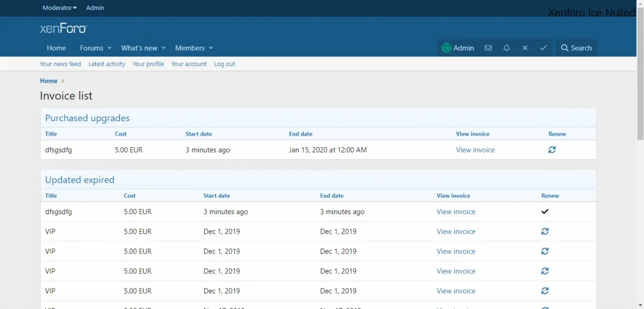Click renew icon for purchased dfsgsdfg upgrade
The image size is (644, 309).
click(552, 150)
